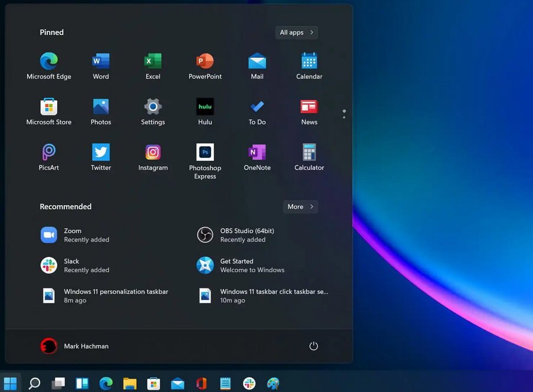Open Get Started Welcome to Windows
Image resolution: width=533 pixels, height=392 pixels.
coord(241,265)
